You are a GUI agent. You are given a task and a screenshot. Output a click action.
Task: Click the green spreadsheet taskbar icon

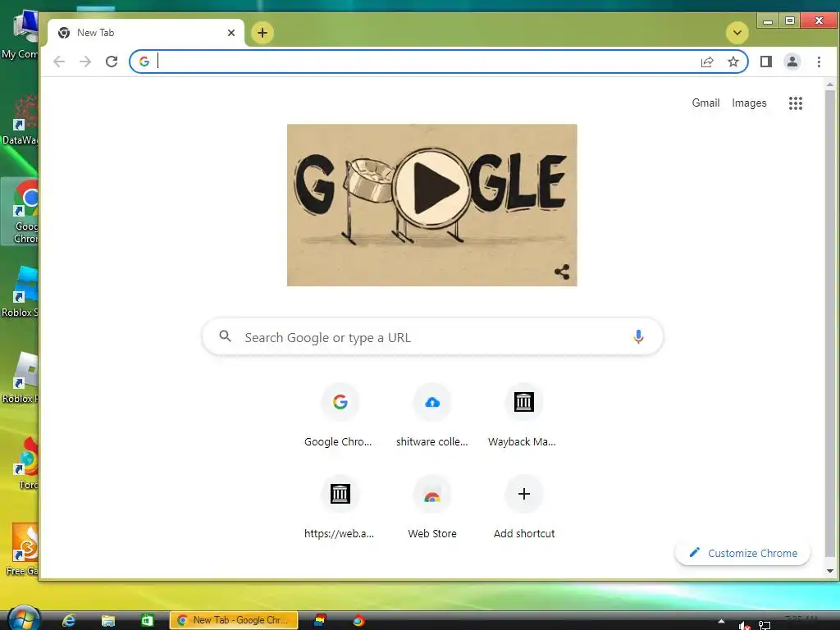pos(147,620)
